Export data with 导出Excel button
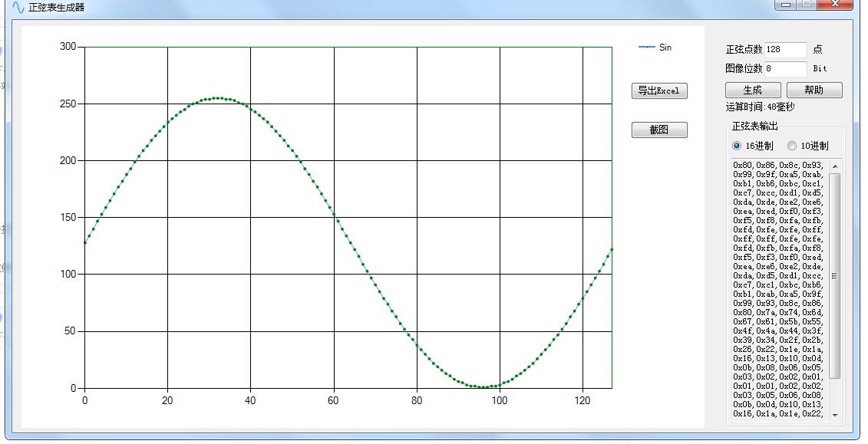 click(x=659, y=90)
